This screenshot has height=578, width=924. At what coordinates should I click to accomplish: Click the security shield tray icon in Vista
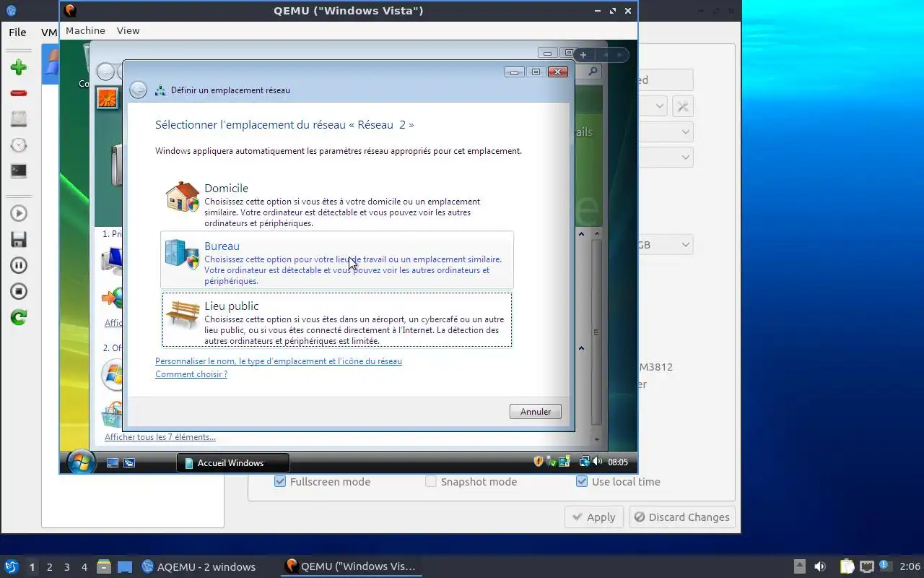point(538,462)
